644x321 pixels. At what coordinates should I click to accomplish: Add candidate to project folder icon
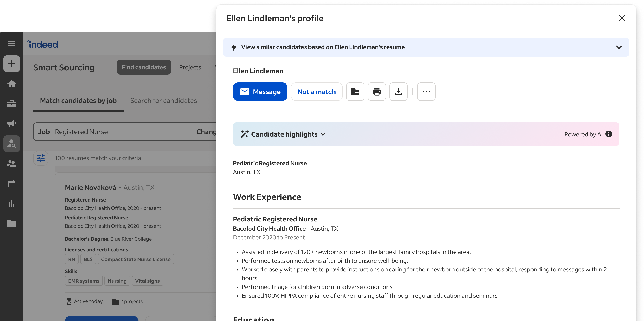[355, 92]
